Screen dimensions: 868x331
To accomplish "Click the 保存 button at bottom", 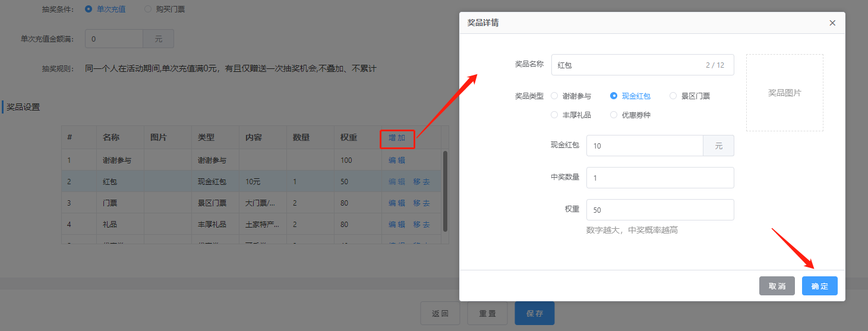I will [534, 313].
